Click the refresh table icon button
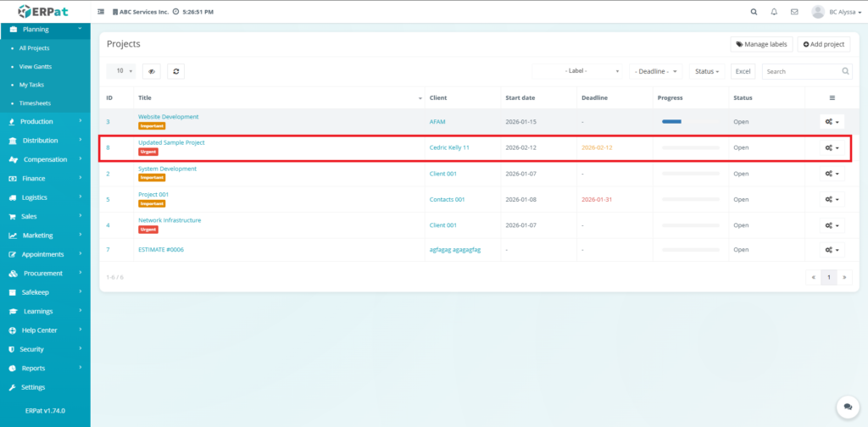868x427 pixels. point(175,72)
